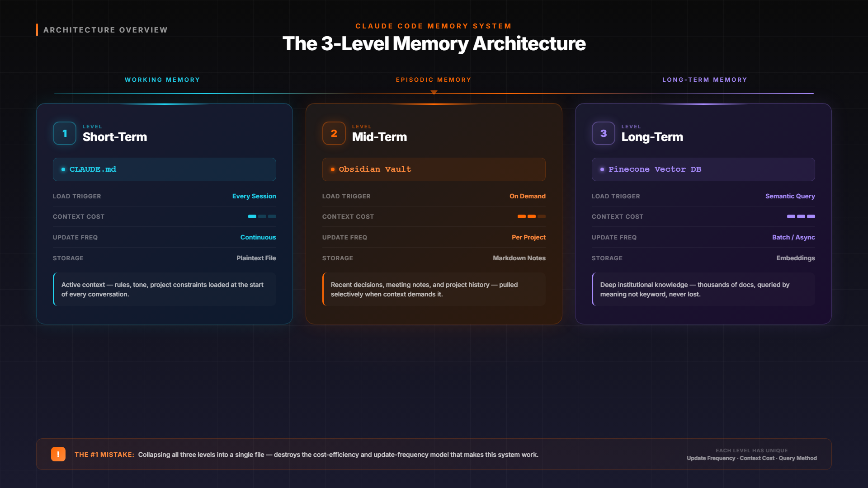Click the 'Batch / Async' update frequency value
The width and height of the screenshot is (868, 488).
pyautogui.click(x=793, y=237)
